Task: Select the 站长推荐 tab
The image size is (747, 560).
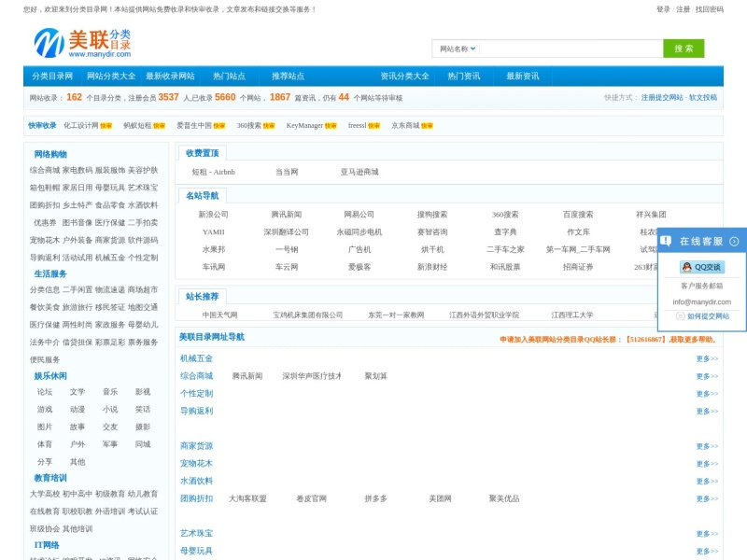Action: 202,297
